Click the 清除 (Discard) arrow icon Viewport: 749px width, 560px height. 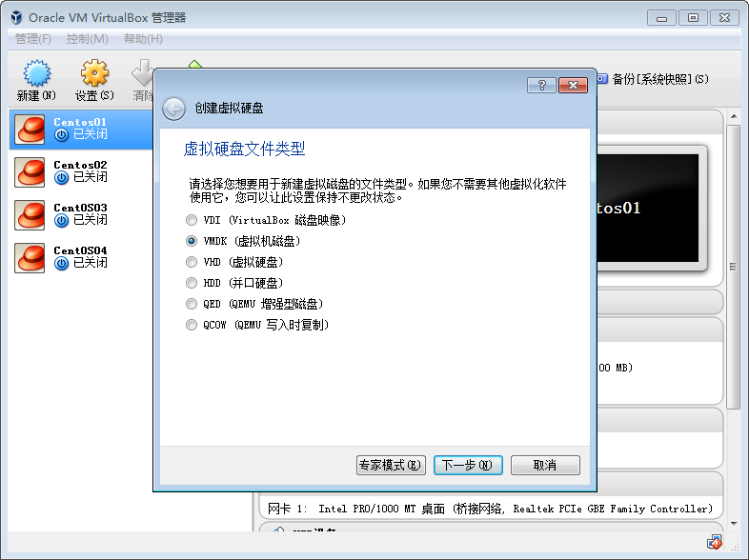[x=142, y=73]
